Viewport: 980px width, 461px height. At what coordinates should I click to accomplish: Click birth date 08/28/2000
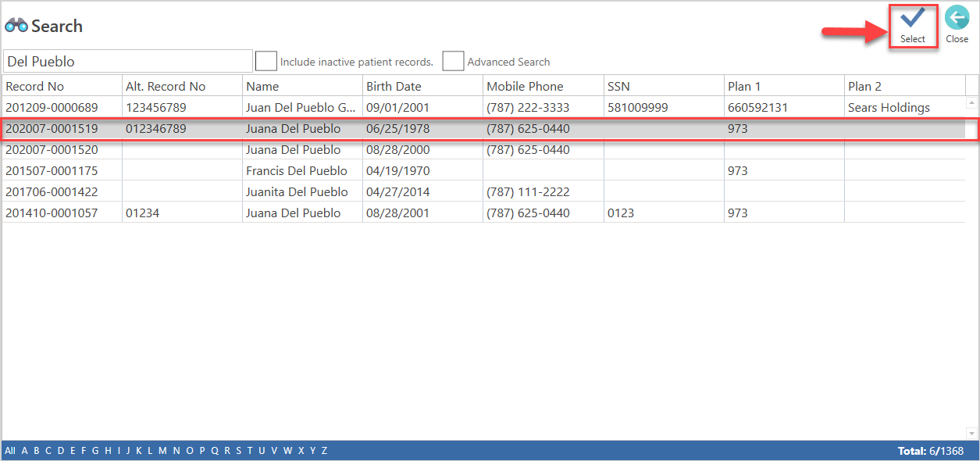[397, 149]
